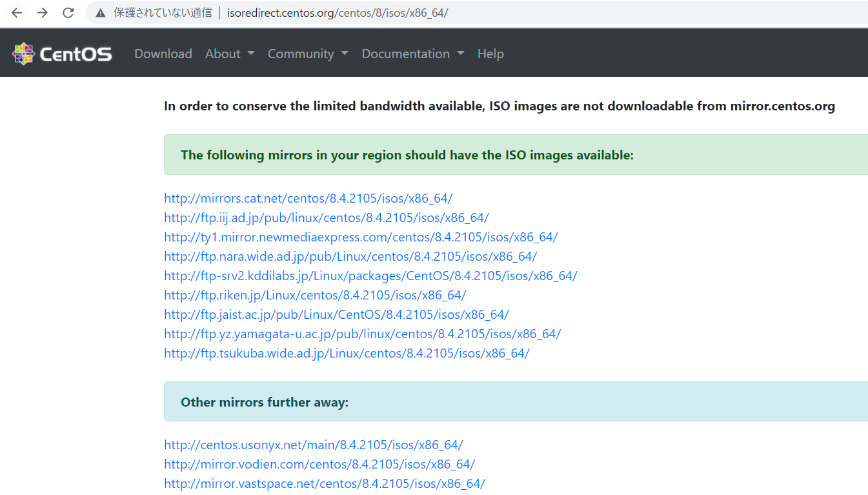Open the centos.usonyx.net mirror link
The width and height of the screenshot is (868, 495).
click(313, 445)
